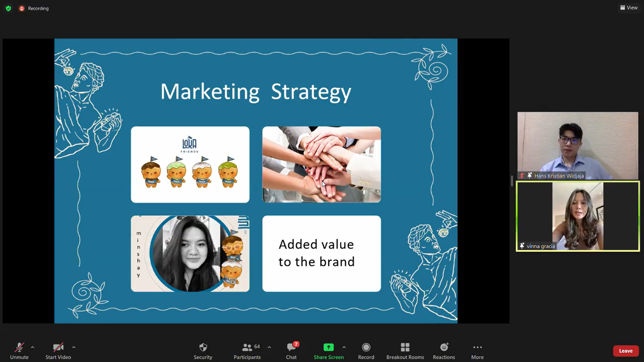Viewport: 644px width, 362px height.
Task: Click the red Leave button
Action: [x=626, y=351]
